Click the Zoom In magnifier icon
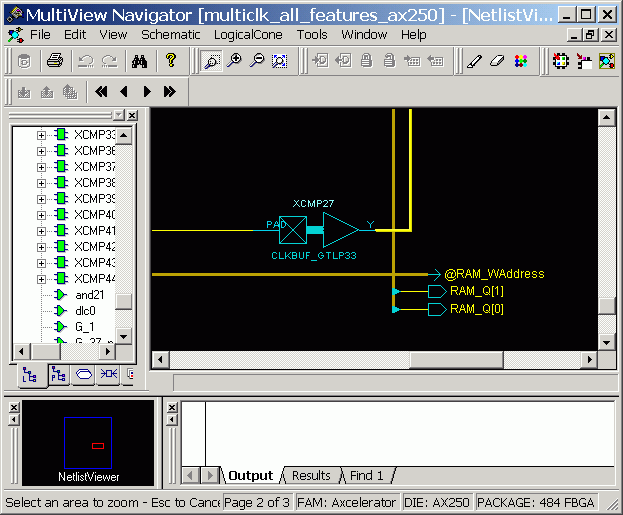This screenshot has height=515, width=623. point(234,61)
